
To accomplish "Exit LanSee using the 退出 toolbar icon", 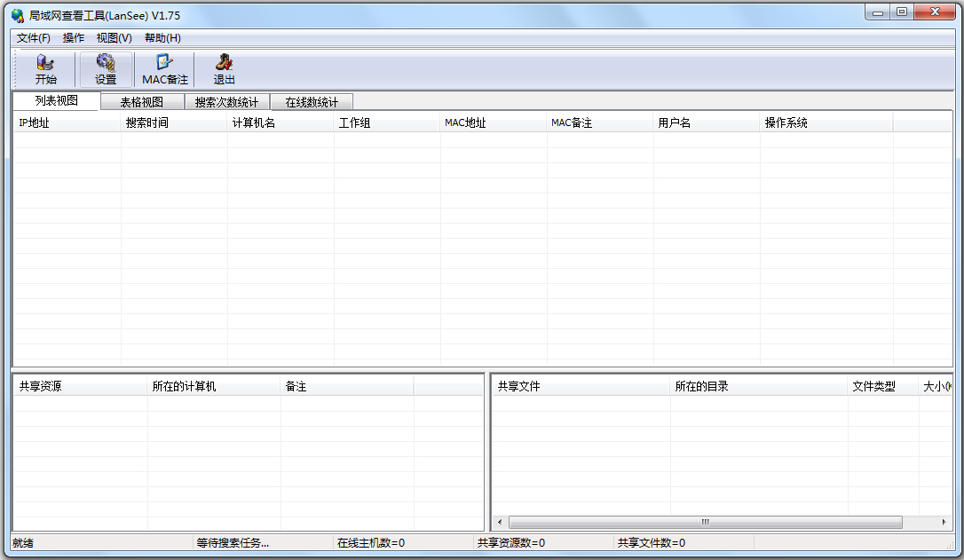I will click(x=223, y=67).
